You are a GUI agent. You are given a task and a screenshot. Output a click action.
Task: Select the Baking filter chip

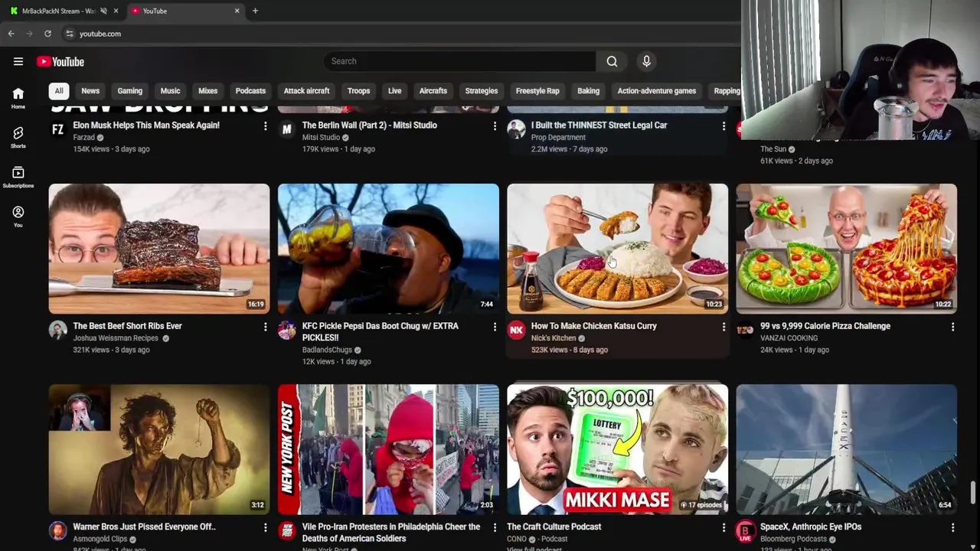click(588, 91)
